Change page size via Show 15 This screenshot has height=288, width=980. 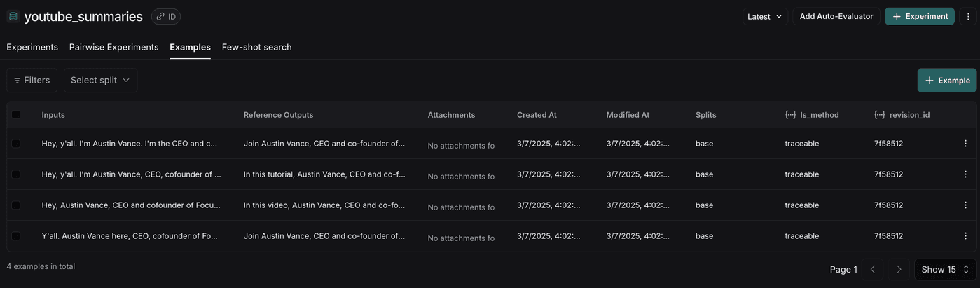945,269
